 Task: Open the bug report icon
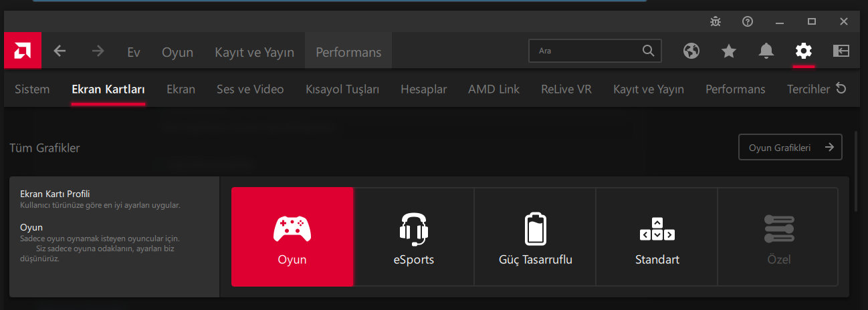tap(716, 21)
